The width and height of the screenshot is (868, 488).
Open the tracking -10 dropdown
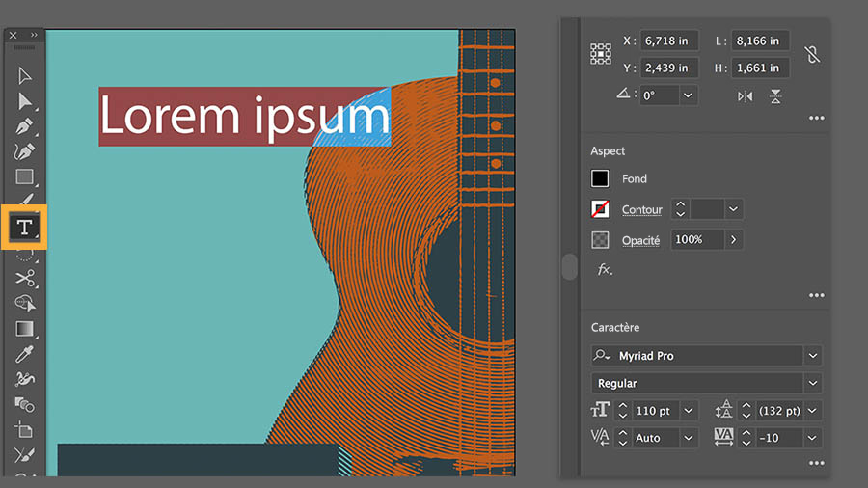tap(812, 438)
